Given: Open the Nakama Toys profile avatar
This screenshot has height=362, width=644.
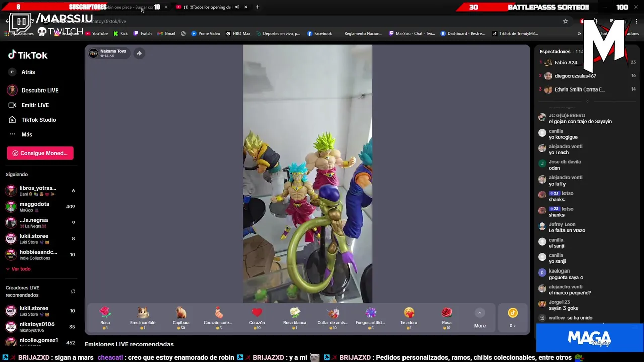Looking at the screenshot, I should tap(93, 53).
